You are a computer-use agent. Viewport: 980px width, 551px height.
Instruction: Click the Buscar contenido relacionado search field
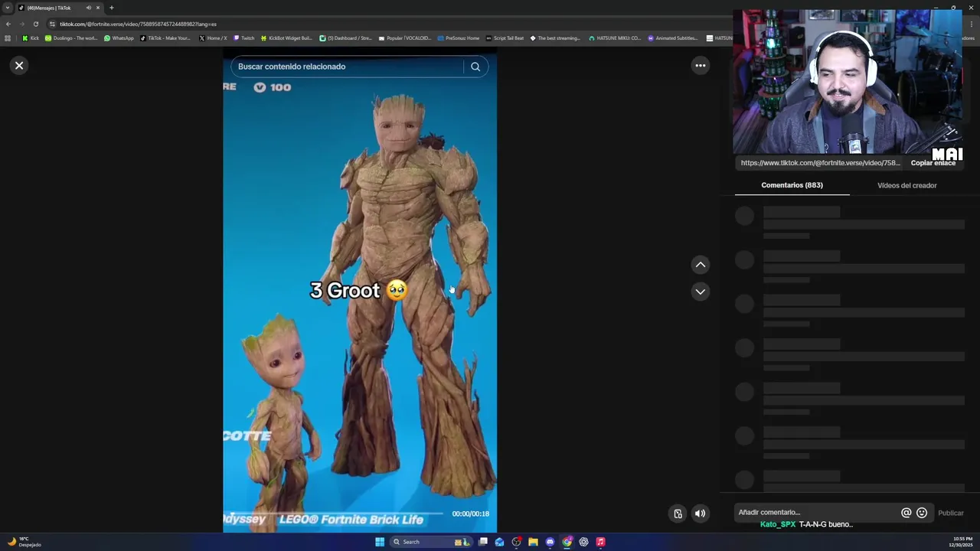coord(348,67)
